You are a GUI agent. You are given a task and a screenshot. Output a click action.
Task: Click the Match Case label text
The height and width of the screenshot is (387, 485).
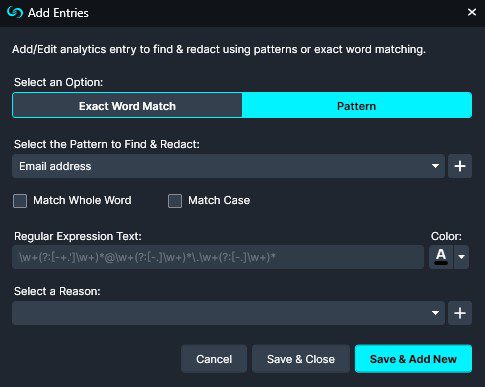(x=219, y=200)
